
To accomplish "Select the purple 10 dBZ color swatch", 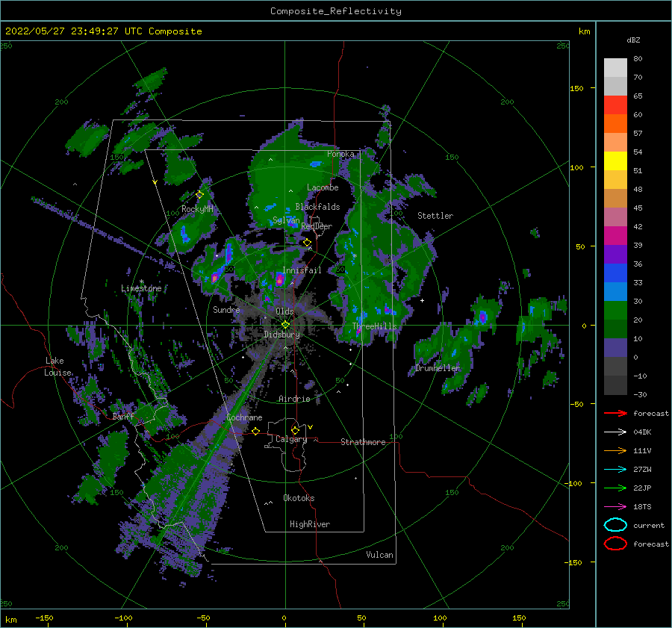I will (615, 348).
